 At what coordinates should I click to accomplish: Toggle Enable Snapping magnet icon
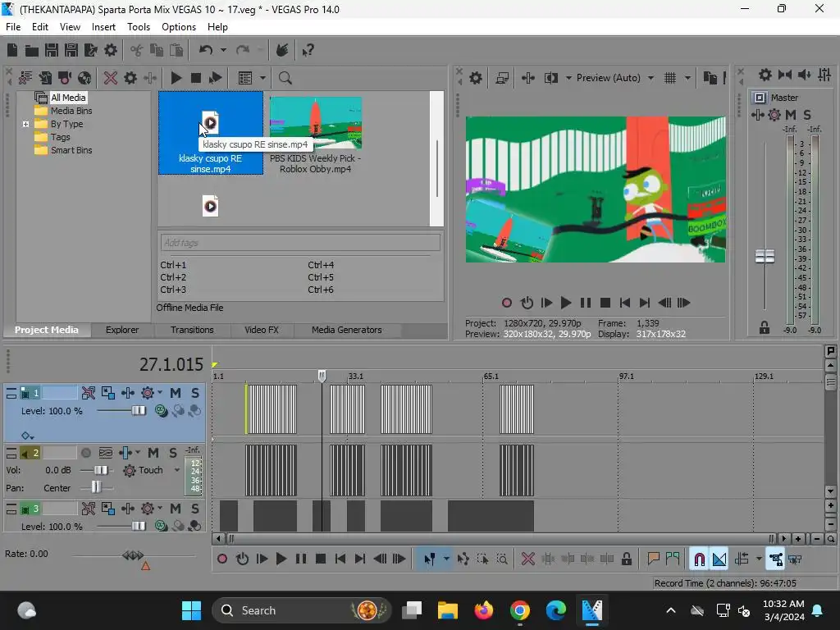coord(699,559)
